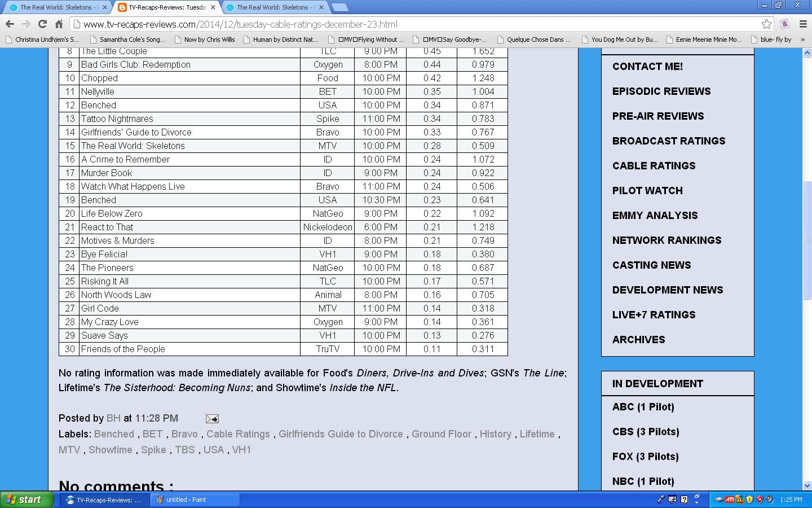Open Christina Undhjem's bookmark

pyautogui.click(x=42, y=40)
